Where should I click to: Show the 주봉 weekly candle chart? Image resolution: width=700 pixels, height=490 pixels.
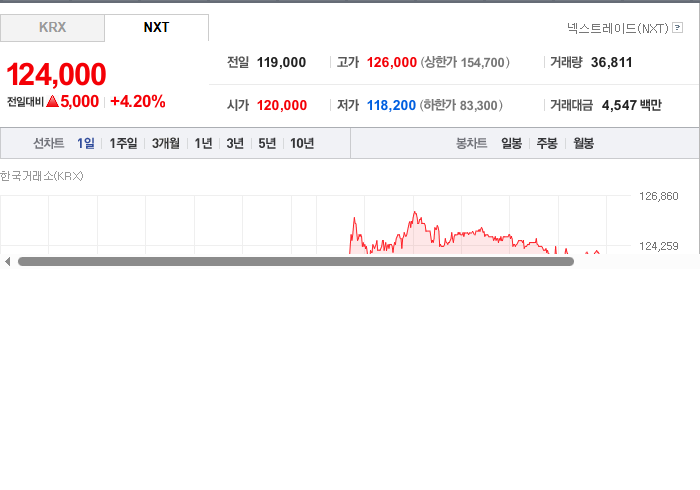coord(547,143)
